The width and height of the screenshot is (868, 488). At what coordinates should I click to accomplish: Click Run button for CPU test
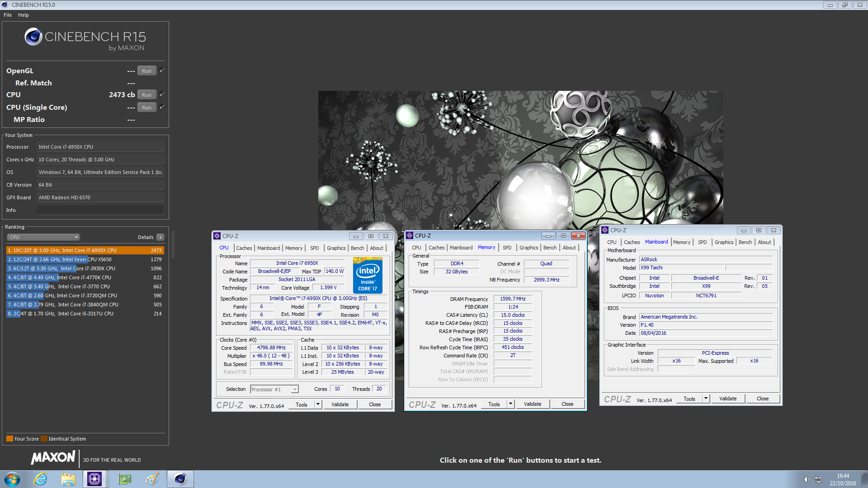146,95
